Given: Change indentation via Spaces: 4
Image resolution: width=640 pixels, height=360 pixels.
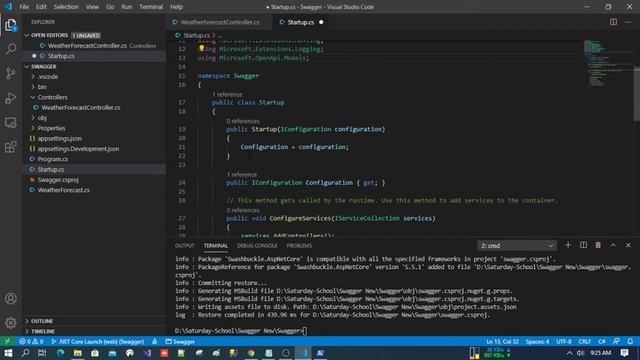Looking at the screenshot, I should pyautogui.click(x=537, y=342).
